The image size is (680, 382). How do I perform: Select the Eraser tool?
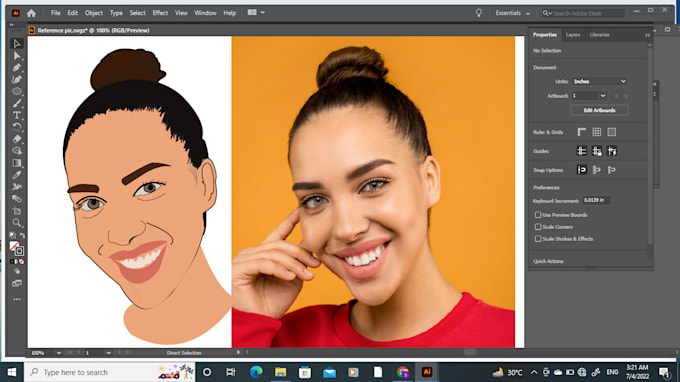(x=17, y=139)
